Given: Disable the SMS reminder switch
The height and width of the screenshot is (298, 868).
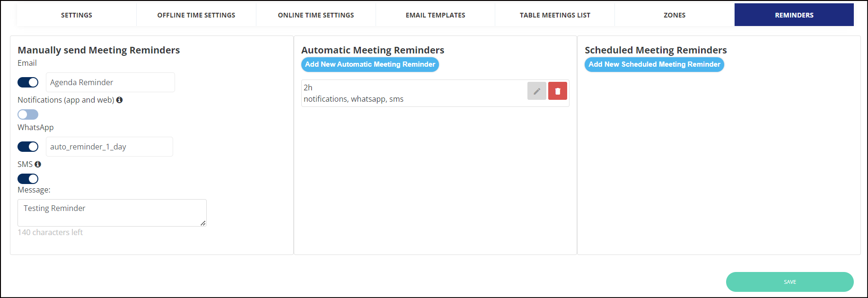Looking at the screenshot, I should pyautogui.click(x=28, y=179).
